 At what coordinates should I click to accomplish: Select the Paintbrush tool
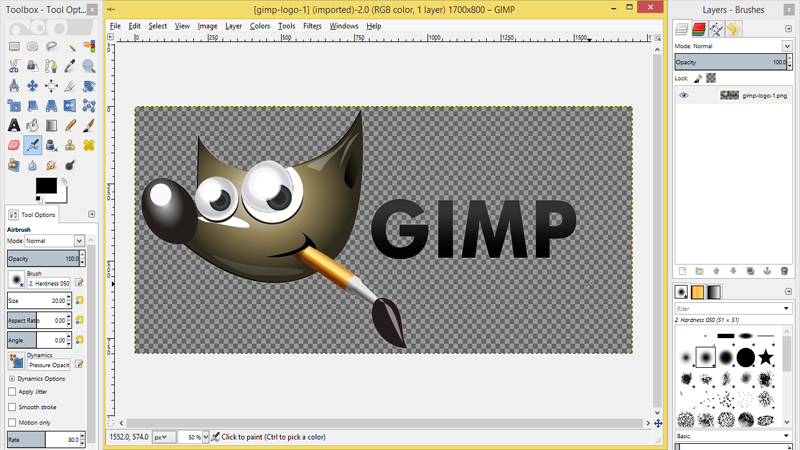[x=89, y=125]
